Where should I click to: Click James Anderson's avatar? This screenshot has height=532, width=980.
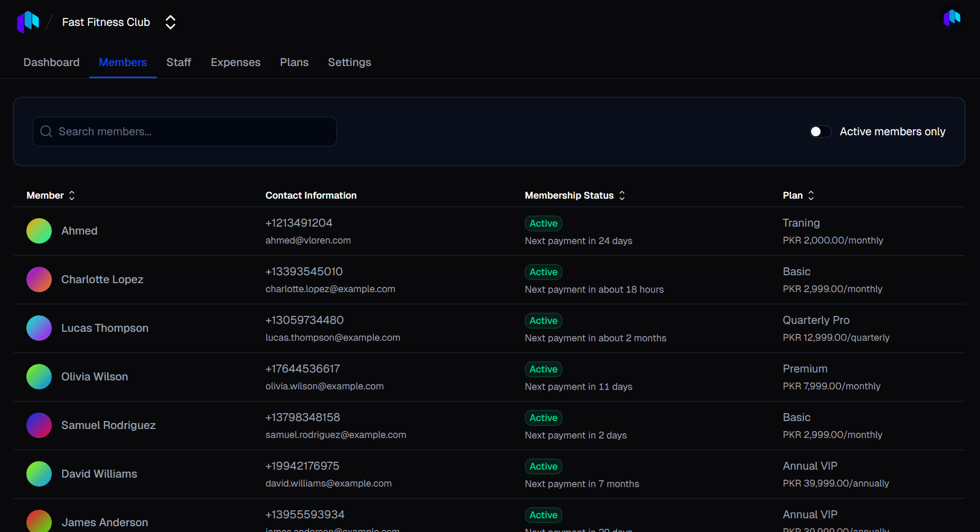[x=39, y=522]
